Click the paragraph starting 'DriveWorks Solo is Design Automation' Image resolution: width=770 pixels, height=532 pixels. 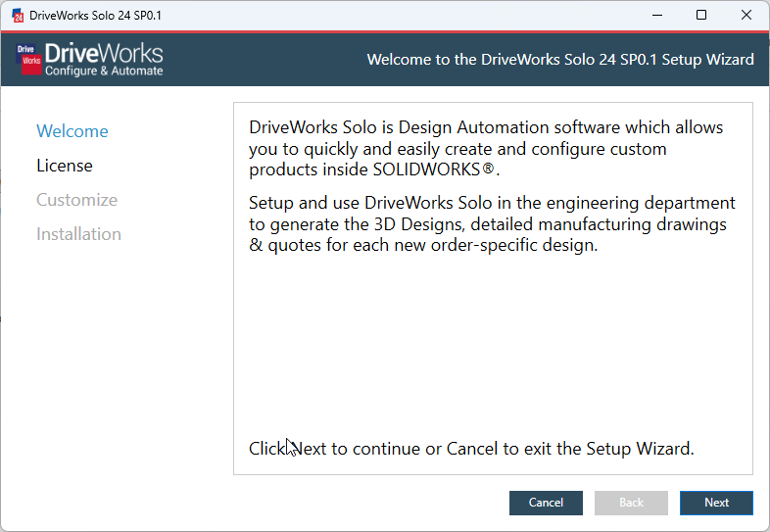(486, 148)
